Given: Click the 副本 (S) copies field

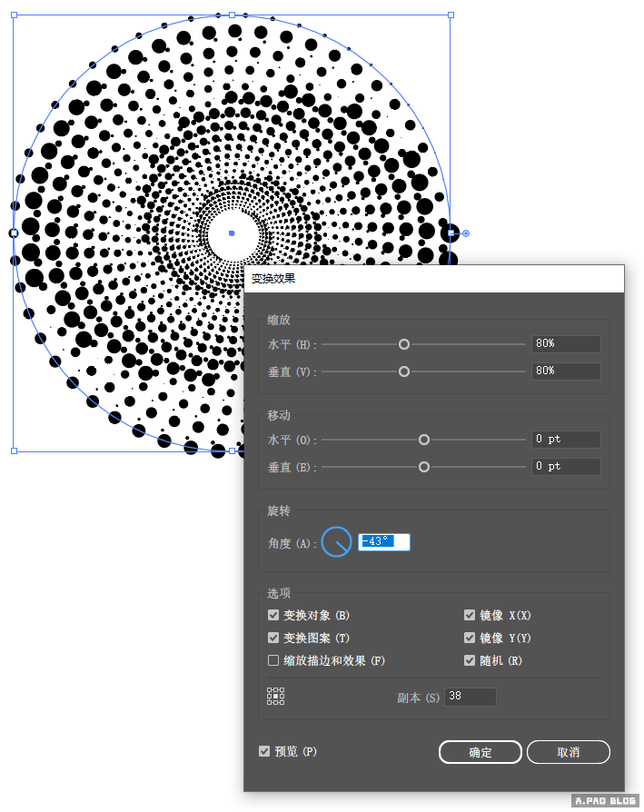Looking at the screenshot, I should (470, 698).
